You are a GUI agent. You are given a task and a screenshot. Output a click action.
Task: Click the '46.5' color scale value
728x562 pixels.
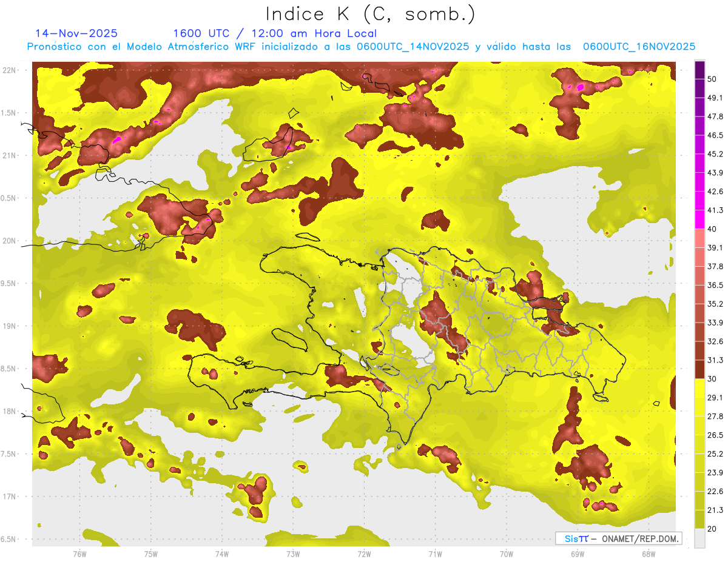(715, 135)
